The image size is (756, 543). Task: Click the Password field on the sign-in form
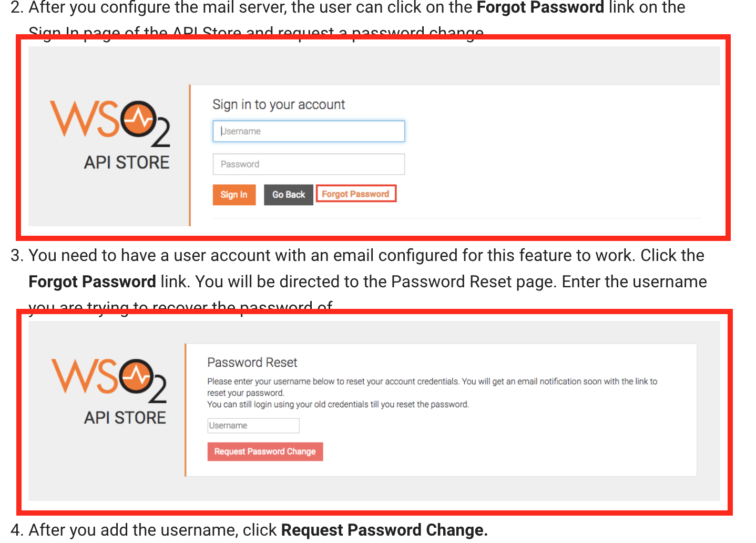point(309,164)
